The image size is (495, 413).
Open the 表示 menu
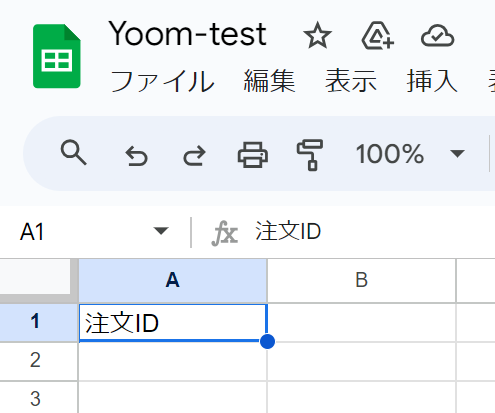pos(351,81)
